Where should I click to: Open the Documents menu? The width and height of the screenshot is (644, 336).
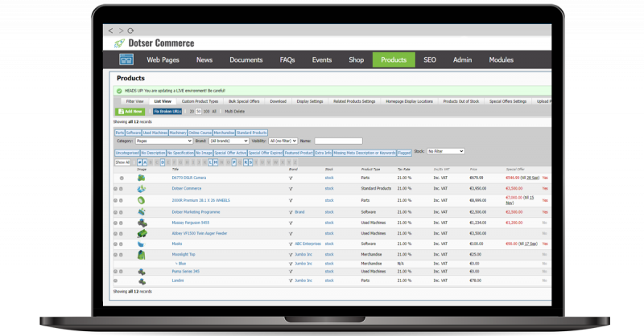pos(246,60)
